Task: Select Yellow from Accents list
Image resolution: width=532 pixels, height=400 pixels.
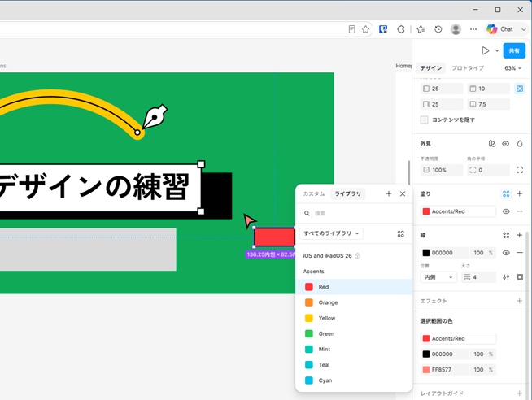Action: pyautogui.click(x=354, y=319)
